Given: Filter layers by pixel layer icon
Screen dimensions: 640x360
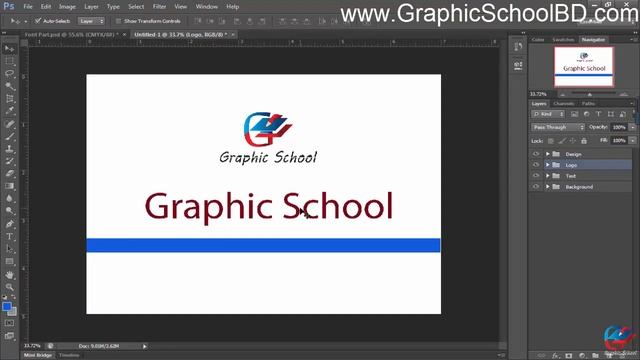Looking at the screenshot, I should pos(574,114).
